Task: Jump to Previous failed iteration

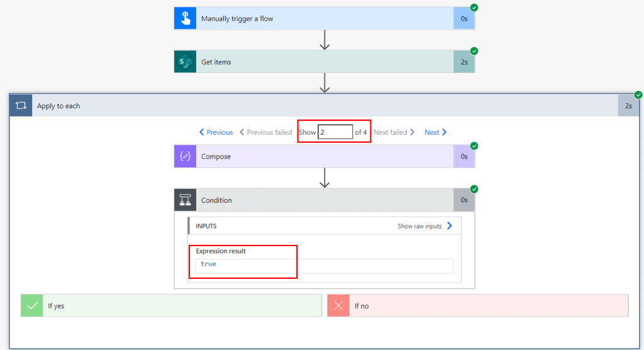Action: 266,132
